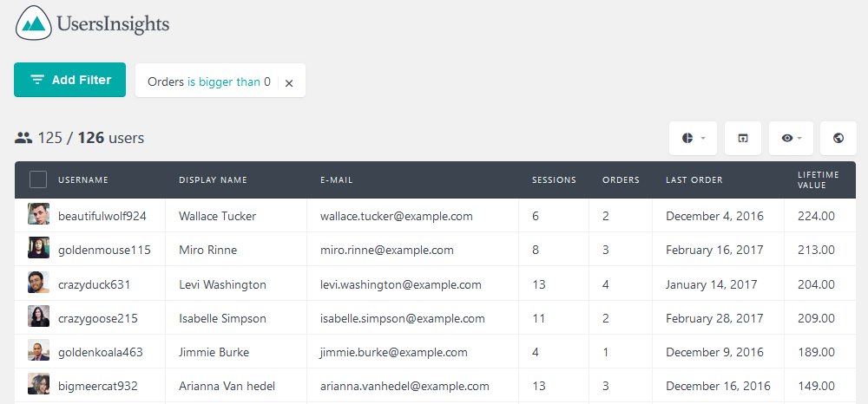Click the avatar of beautifulwolf924
The width and height of the screenshot is (868, 404).
point(39,214)
